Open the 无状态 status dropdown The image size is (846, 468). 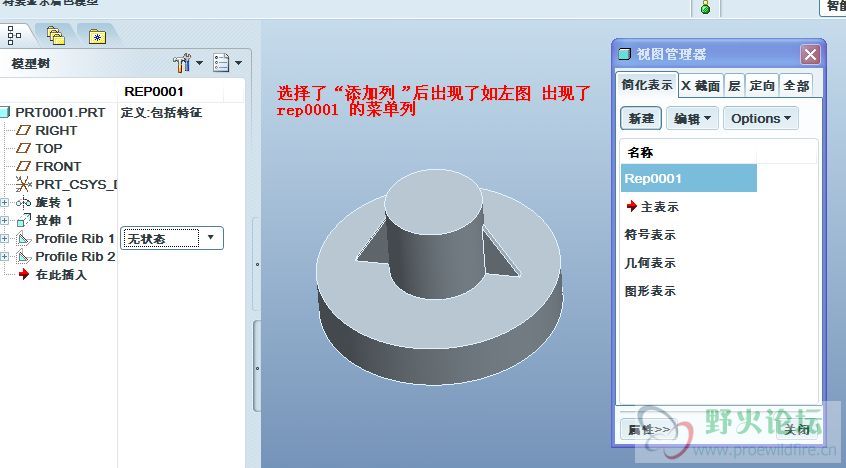pos(172,238)
